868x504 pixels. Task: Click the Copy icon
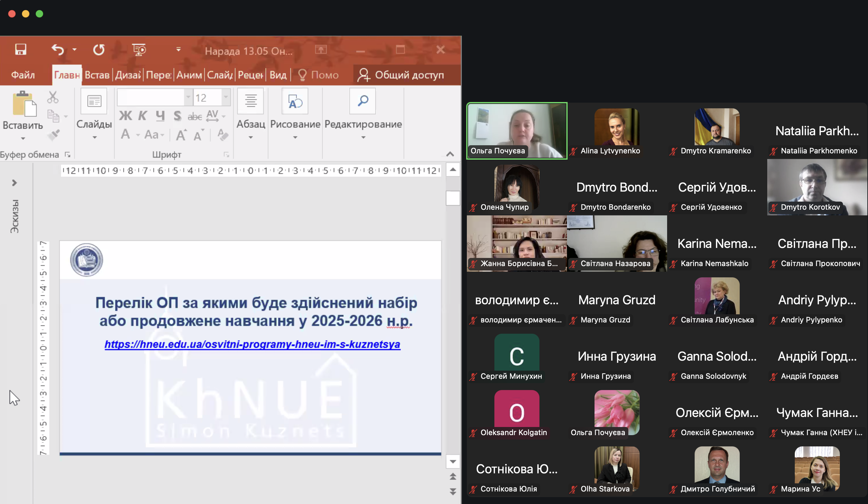pos(54,116)
